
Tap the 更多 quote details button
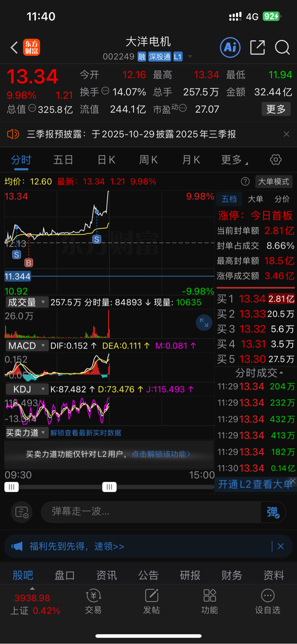coord(276,109)
